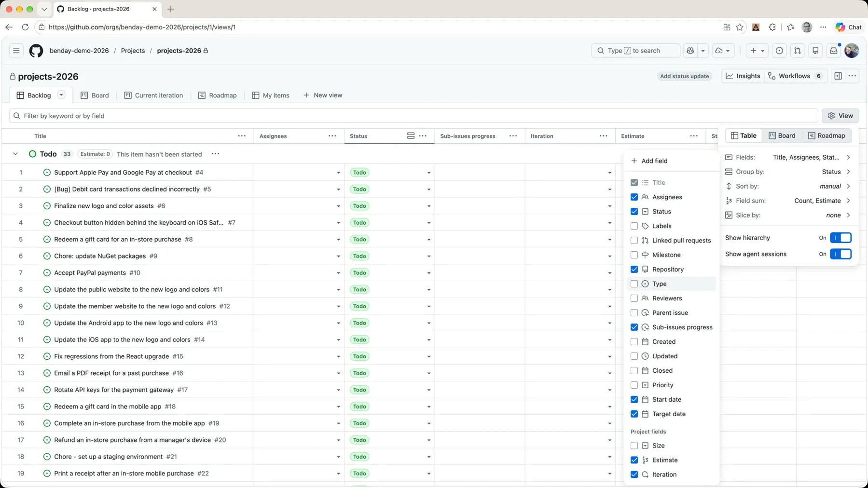Open the My items tab
Image resolution: width=868 pixels, height=488 pixels.
(271, 95)
